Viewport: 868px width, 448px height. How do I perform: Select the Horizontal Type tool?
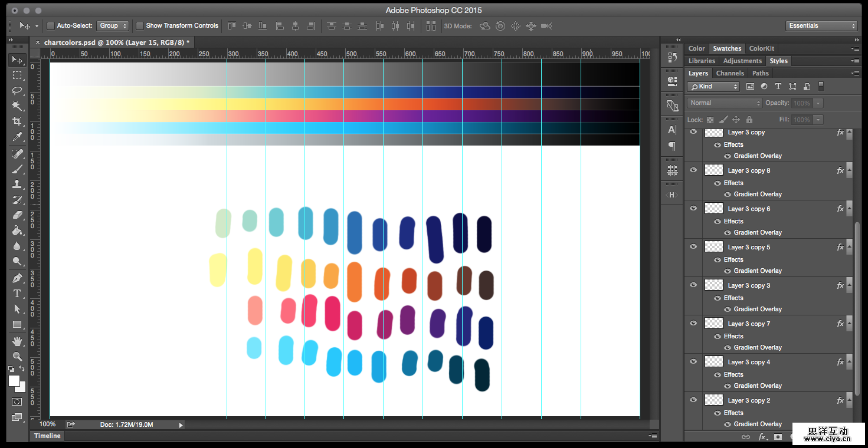pos(17,294)
